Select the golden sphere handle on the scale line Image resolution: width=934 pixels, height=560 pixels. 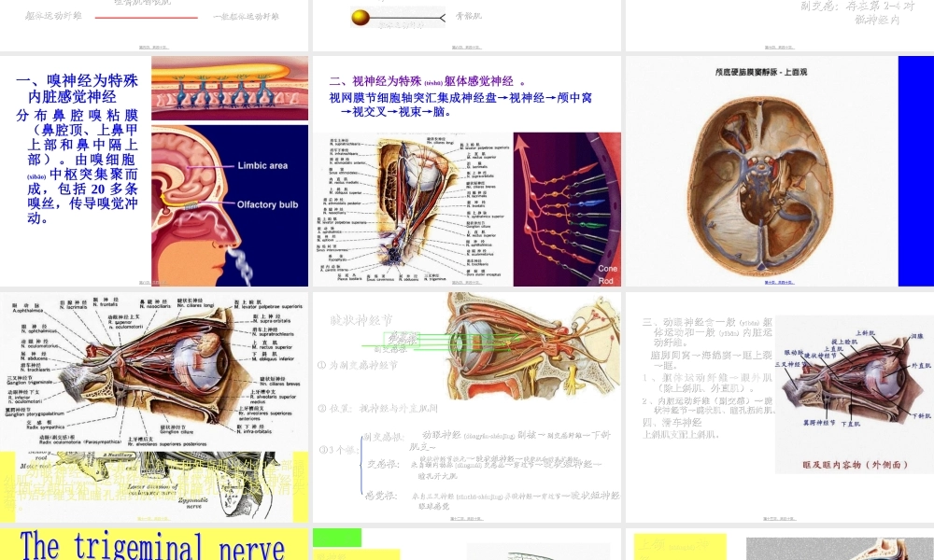tap(359, 15)
